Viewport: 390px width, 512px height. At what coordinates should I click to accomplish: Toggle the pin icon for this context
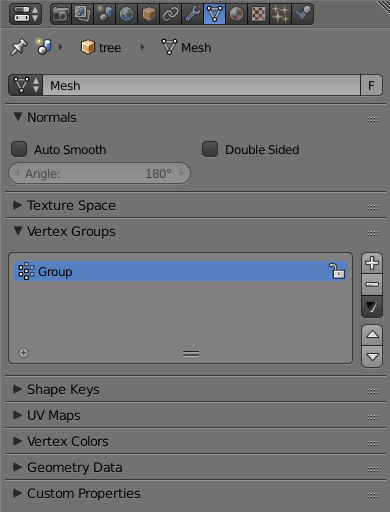coord(19,47)
